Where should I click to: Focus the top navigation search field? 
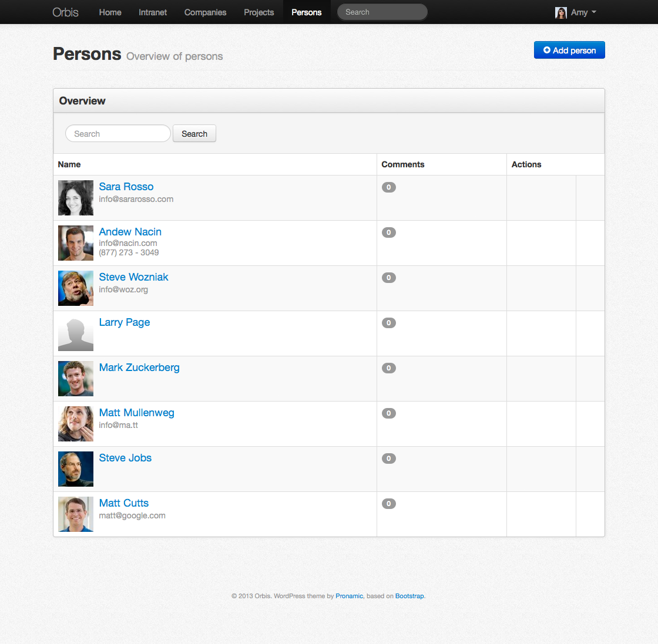tap(382, 12)
